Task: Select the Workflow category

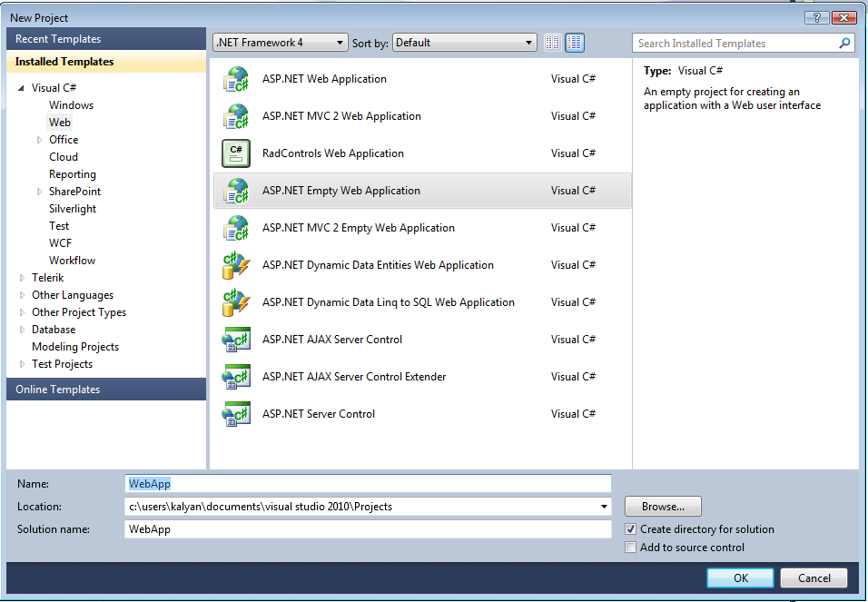Action: click(x=72, y=261)
